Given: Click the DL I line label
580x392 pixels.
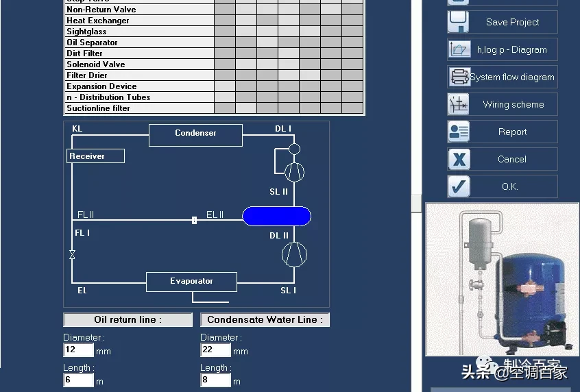Looking at the screenshot, I should (x=283, y=128).
